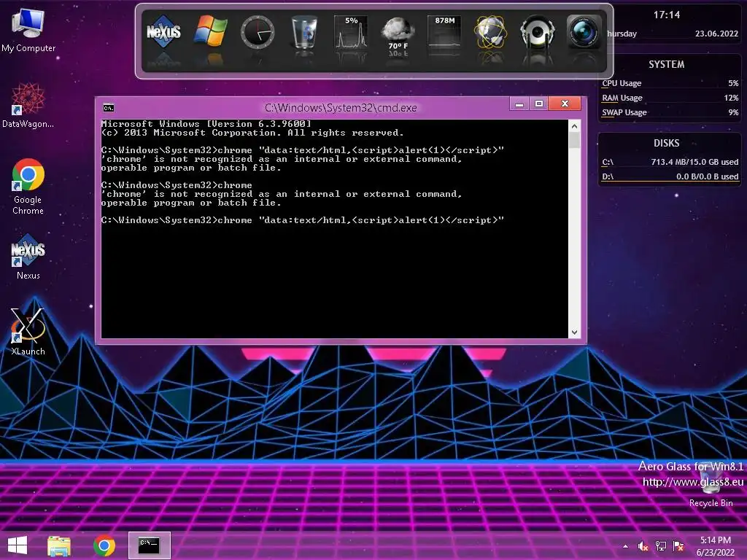Click the last chrome command line in the console
The height and width of the screenshot is (560, 747).
coord(303,220)
